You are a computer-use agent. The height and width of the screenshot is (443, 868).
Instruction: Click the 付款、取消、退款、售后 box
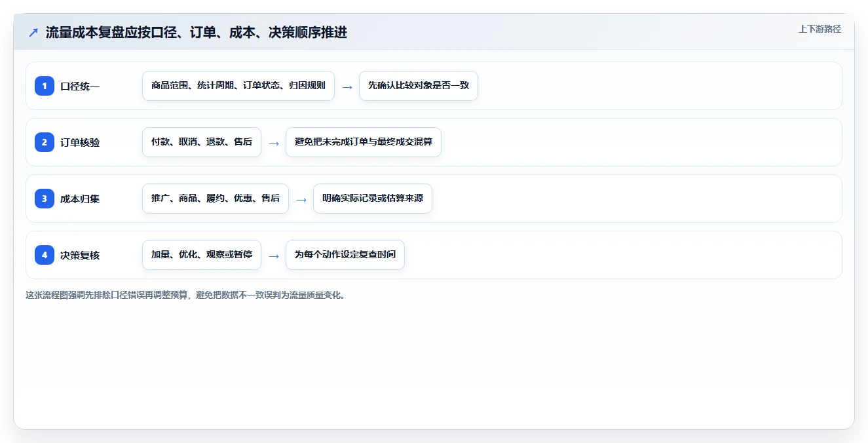202,142
